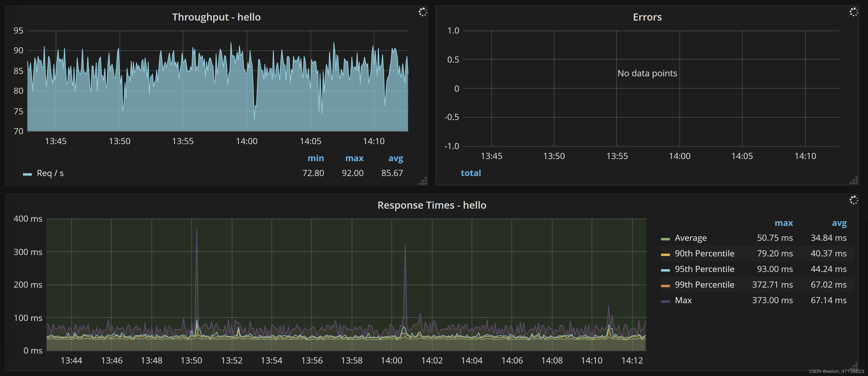
Task: Click the 13:50 label on Errors axis
Action: click(x=554, y=156)
